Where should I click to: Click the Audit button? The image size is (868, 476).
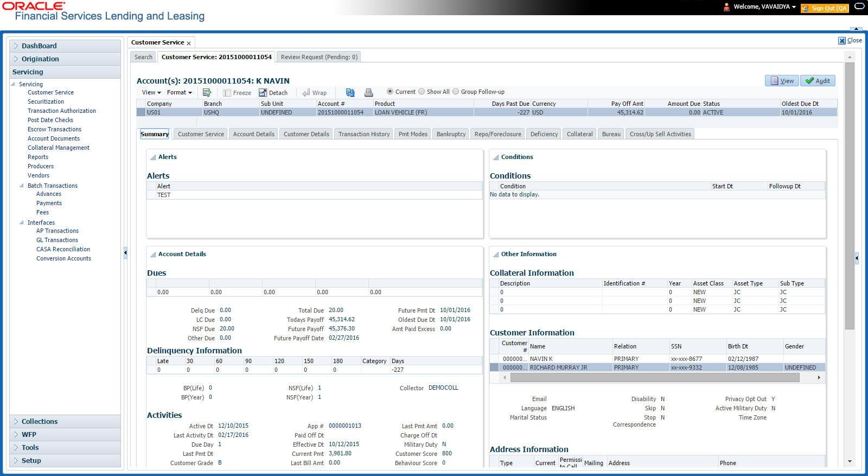818,81
